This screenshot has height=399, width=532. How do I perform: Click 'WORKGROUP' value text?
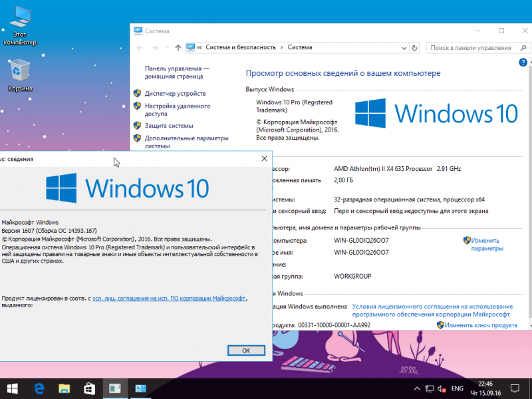pyautogui.click(x=352, y=276)
